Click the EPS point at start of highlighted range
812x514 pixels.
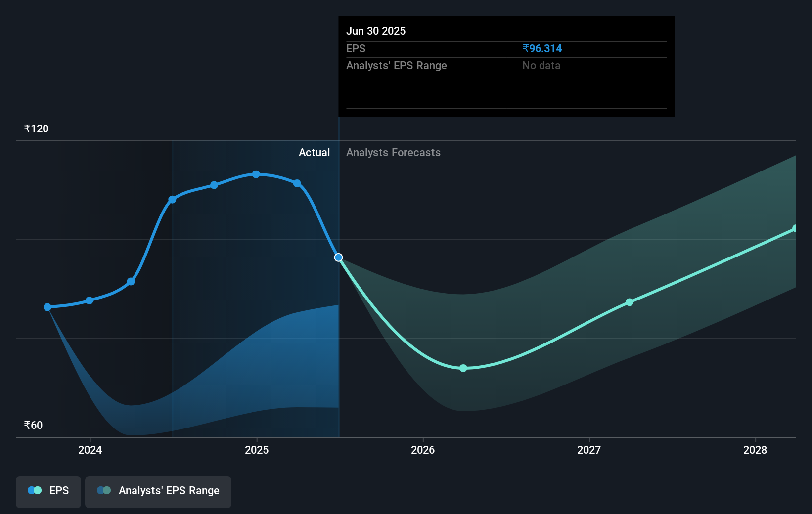point(172,200)
